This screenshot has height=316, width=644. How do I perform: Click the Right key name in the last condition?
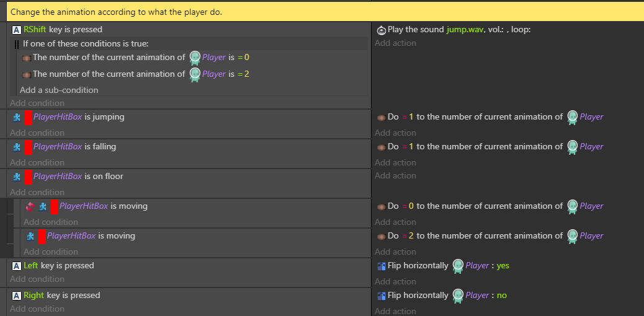(34, 295)
